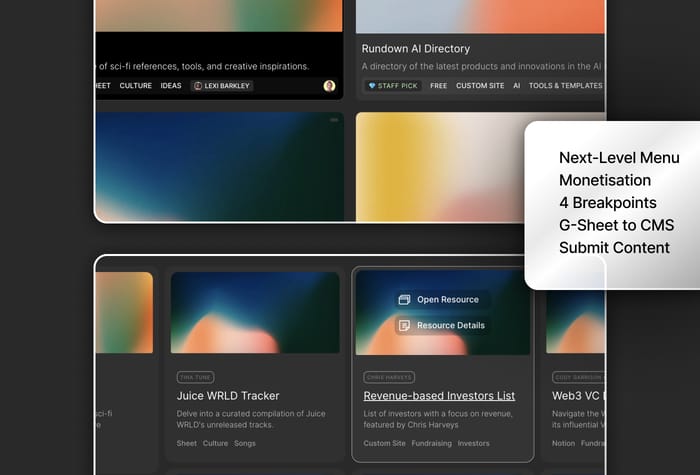Click the 4 Breakpoints feature text
Screen dimensions: 700x475
pyautogui.click(x=608, y=203)
